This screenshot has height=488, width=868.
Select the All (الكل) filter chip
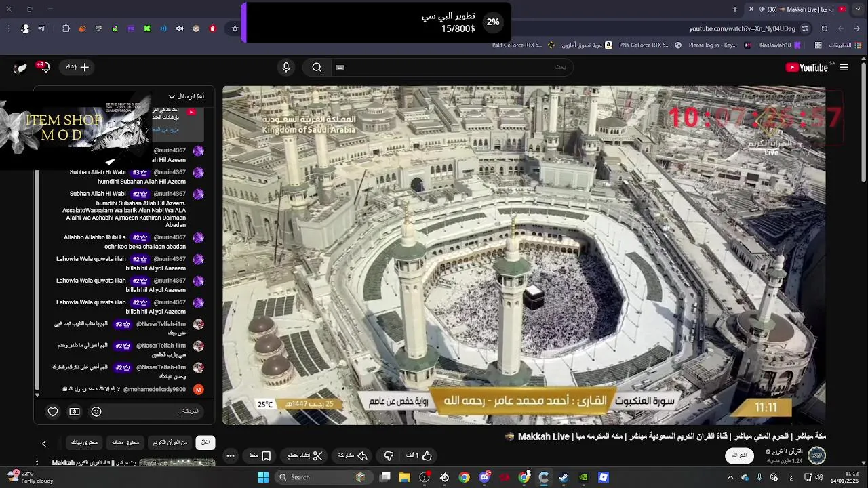coord(205,442)
